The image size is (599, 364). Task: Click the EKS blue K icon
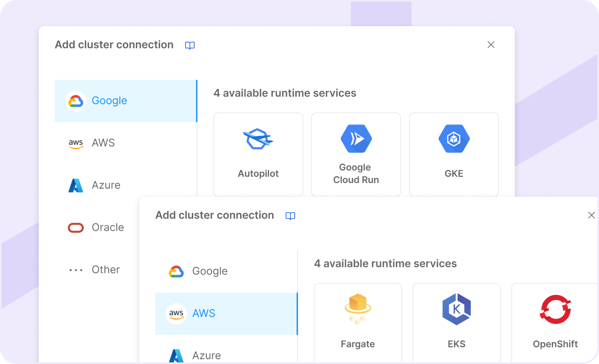coord(457,309)
